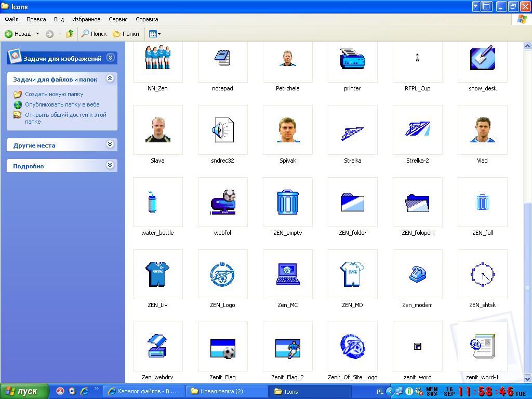Image resolution: width=532 pixels, height=399 pixels.
Task: Select the zenit_word icon file
Action: pyautogui.click(x=418, y=347)
